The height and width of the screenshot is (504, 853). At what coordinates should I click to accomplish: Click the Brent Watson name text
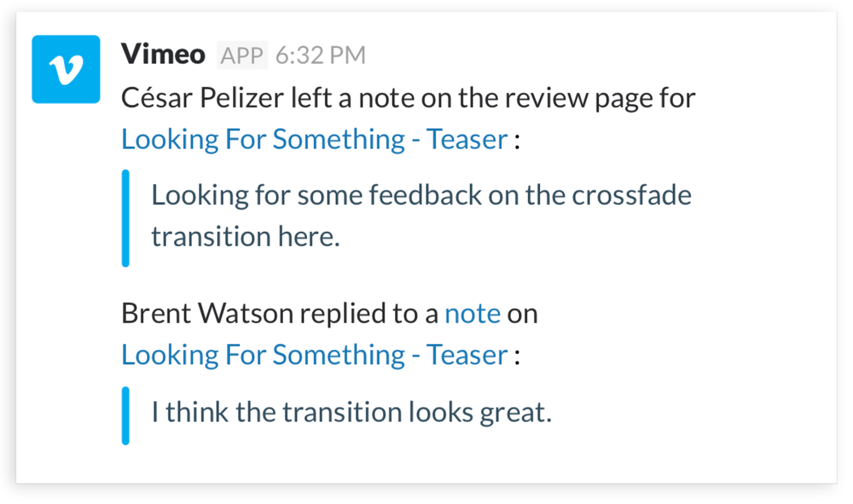coord(207,313)
